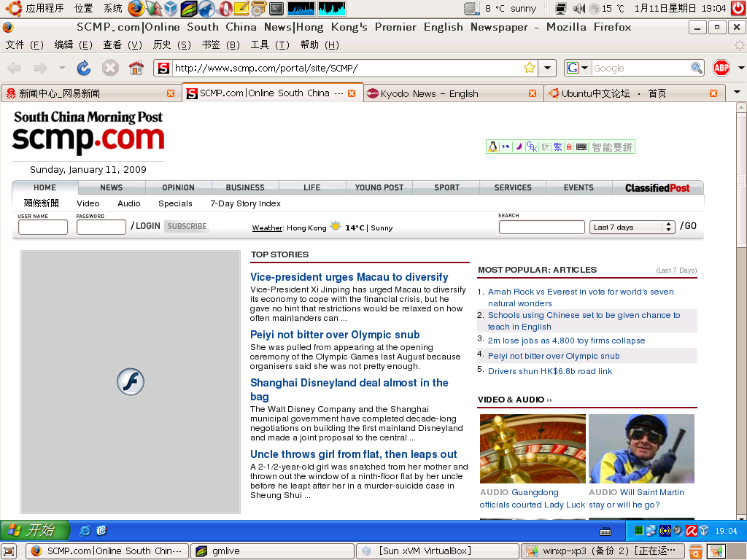Click the roulette wheel audio thumbnail
The image size is (747, 560).
click(533, 448)
